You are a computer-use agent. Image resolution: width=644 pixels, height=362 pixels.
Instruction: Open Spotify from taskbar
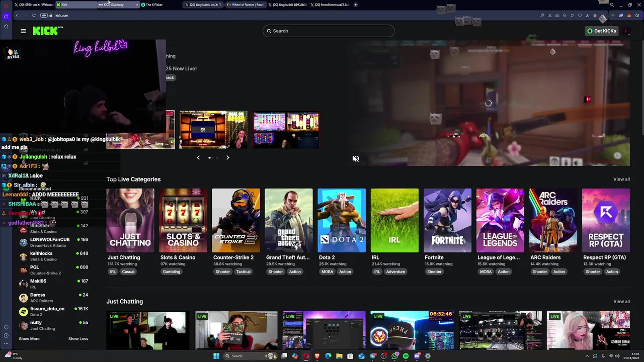click(406, 356)
